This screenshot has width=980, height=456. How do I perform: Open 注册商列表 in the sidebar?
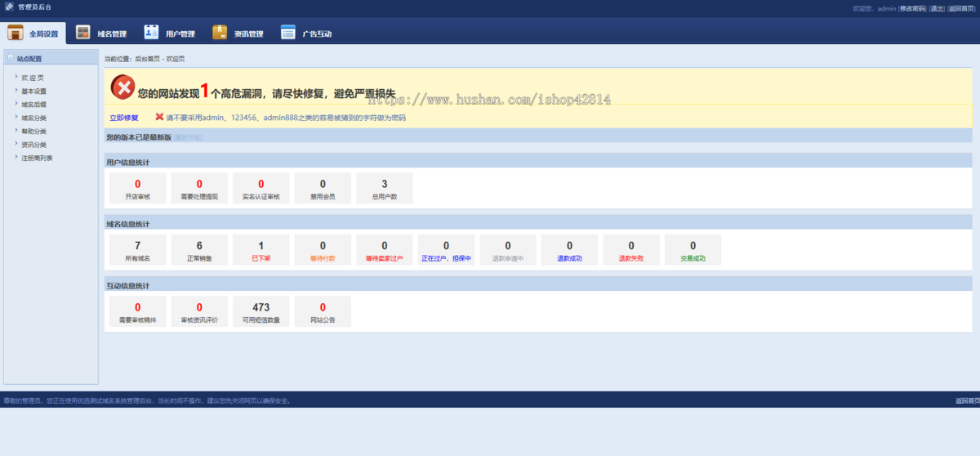(x=37, y=158)
